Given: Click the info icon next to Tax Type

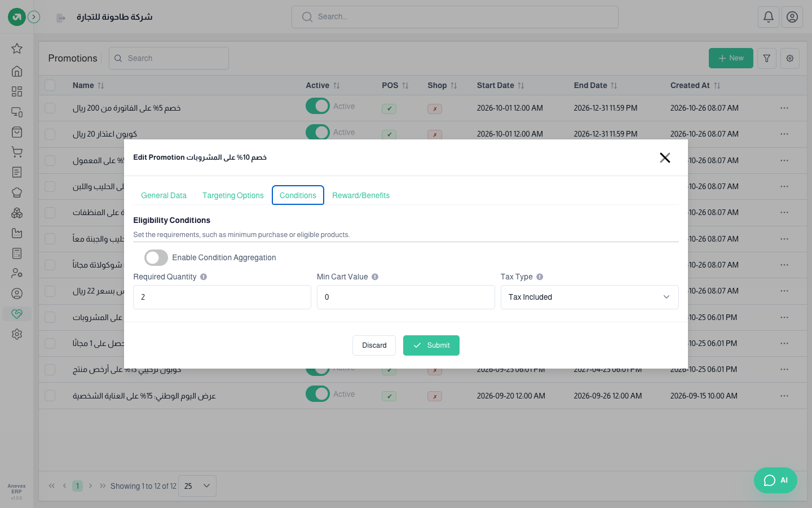Looking at the screenshot, I should pyautogui.click(x=540, y=277).
